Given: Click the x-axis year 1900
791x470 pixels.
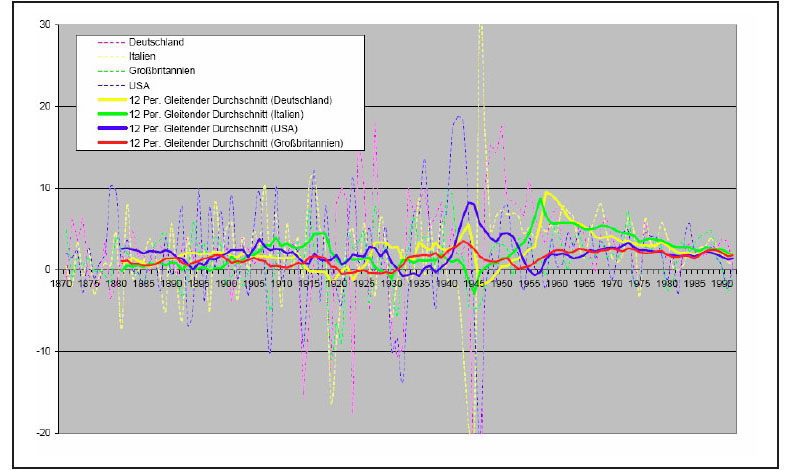Looking at the screenshot, I should pyautogui.click(x=226, y=284).
